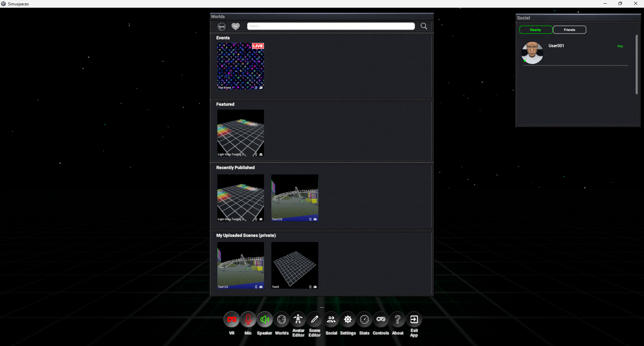Click the Featured section heading
The width and height of the screenshot is (644, 346).
coord(225,104)
